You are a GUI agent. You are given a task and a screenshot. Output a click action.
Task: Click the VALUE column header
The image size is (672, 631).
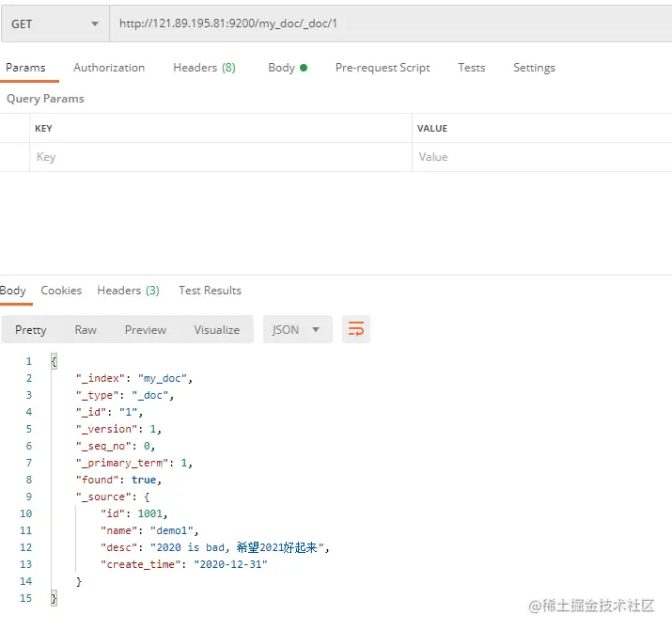click(432, 129)
